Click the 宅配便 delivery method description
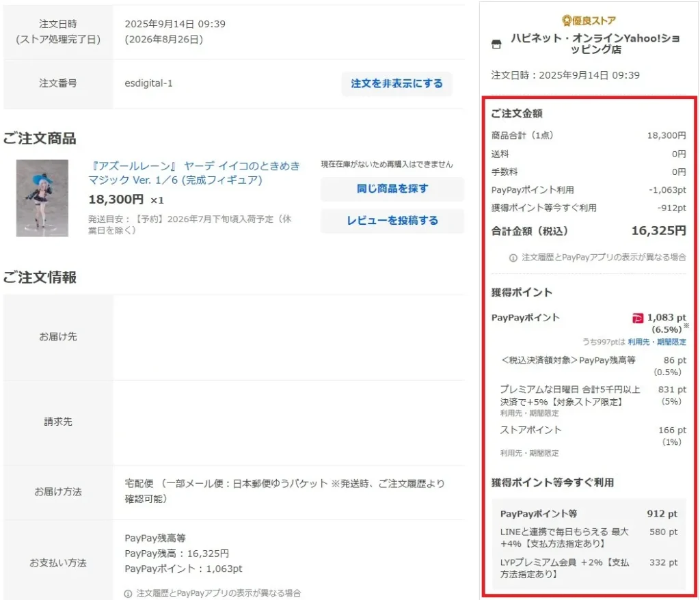The width and height of the screenshot is (700, 600). pos(285,491)
